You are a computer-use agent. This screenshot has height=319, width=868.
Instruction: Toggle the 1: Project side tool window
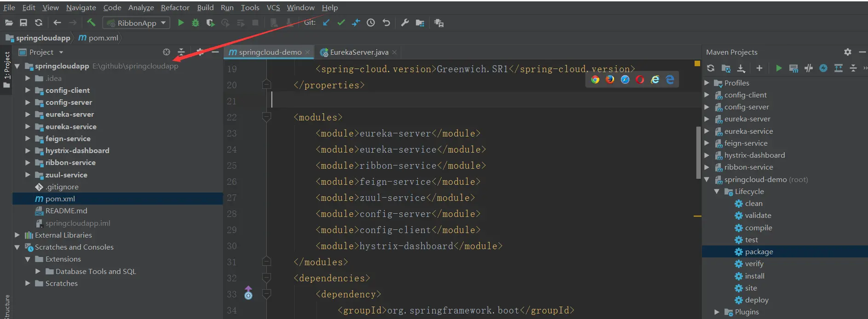6,70
